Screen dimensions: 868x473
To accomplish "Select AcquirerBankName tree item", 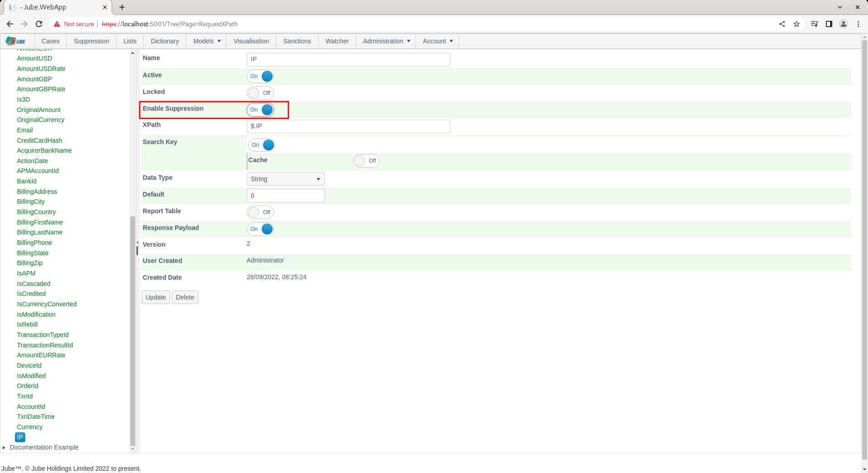I will tap(44, 150).
